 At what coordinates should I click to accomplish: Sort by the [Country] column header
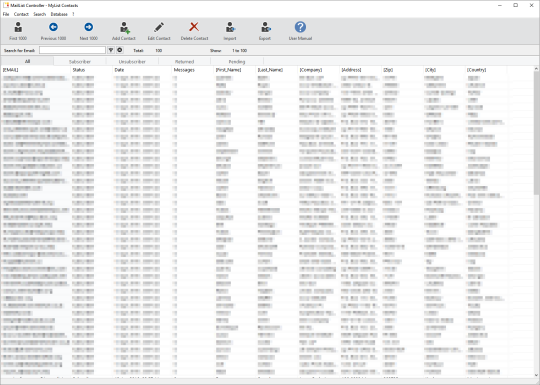pos(486,70)
